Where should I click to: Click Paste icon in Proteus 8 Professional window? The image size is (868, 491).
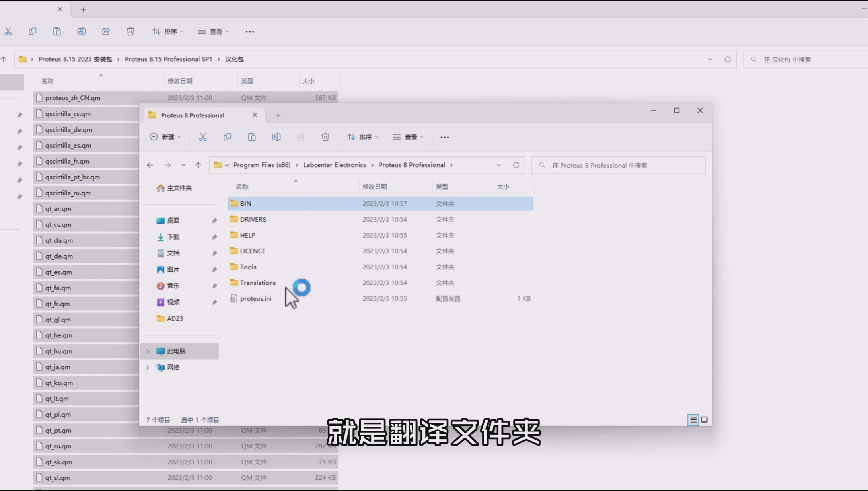(x=252, y=137)
